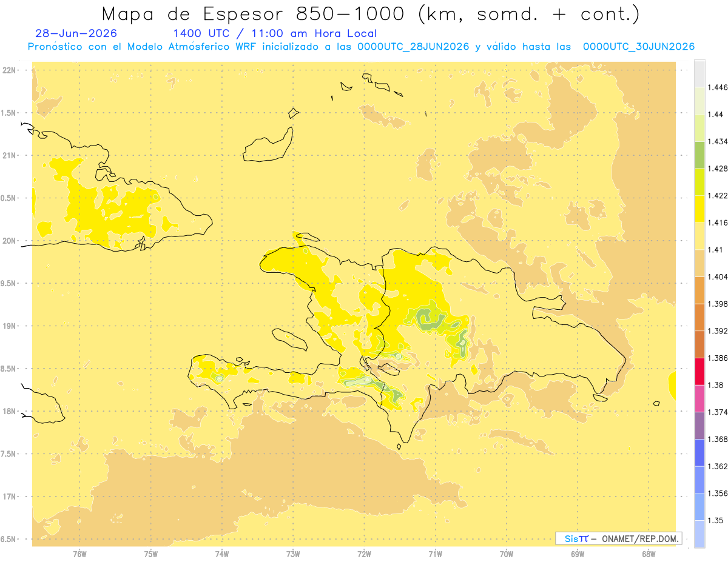Click the latitude label '20N'
This screenshot has height=562, width=728.
click(x=8, y=241)
